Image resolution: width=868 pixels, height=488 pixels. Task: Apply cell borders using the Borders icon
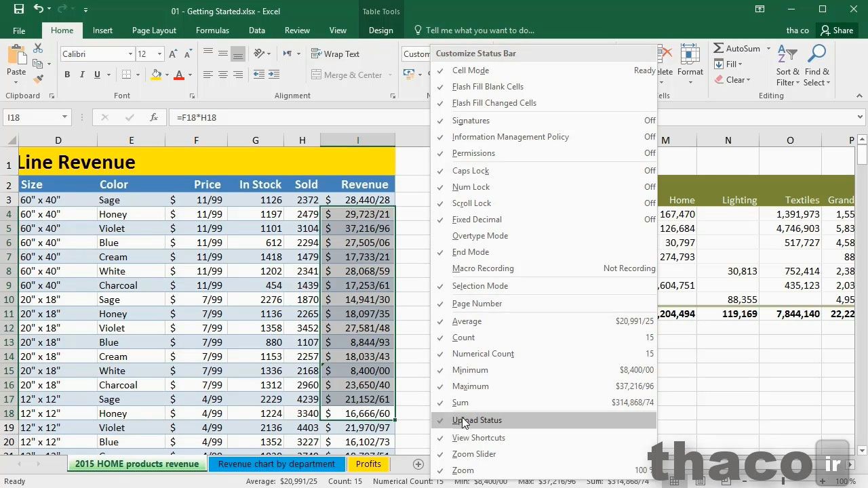[127, 75]
